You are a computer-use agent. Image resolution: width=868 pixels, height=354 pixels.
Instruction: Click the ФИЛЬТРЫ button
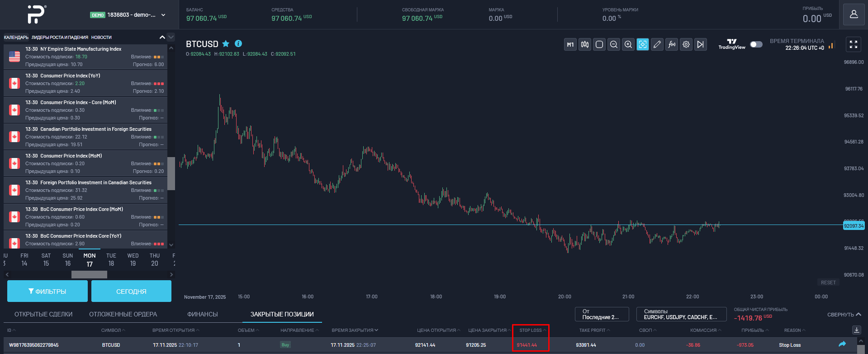click(x=47, y=291)
